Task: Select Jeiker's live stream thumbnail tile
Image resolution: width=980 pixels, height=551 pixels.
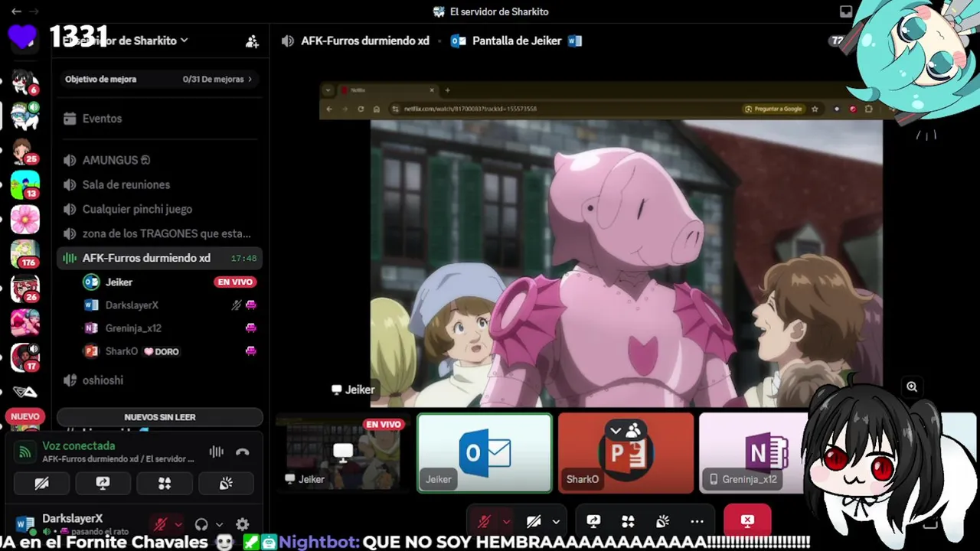Action: (x=343, y=453)
